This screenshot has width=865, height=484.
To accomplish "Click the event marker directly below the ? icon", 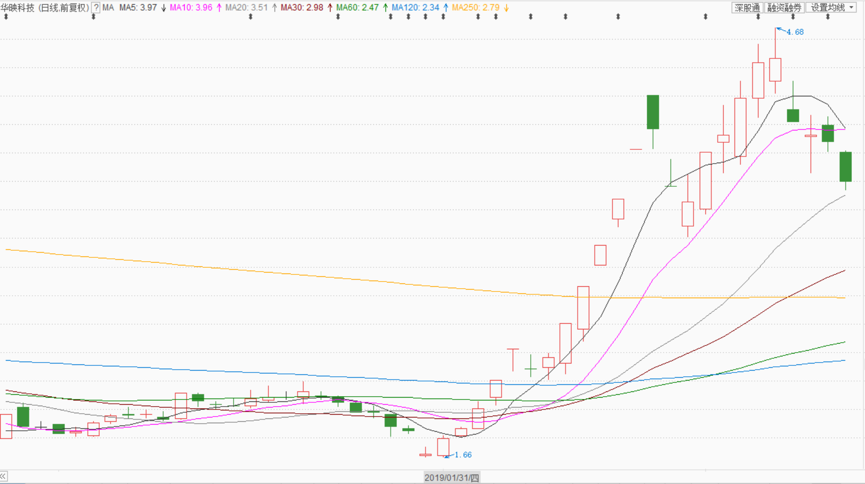I will tap(93, 17).
